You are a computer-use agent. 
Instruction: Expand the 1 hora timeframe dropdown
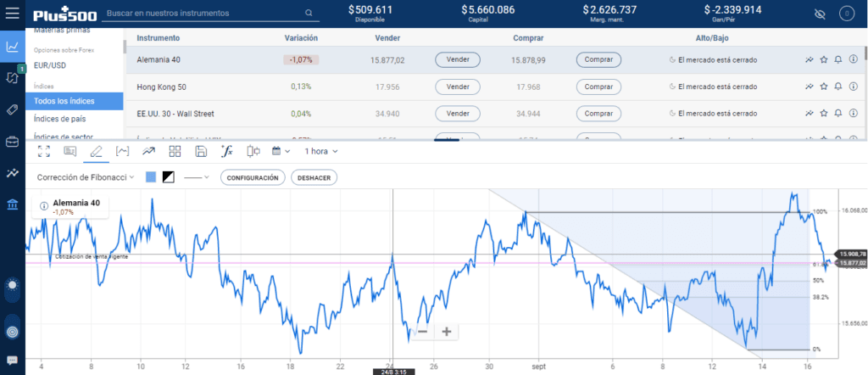321,151
